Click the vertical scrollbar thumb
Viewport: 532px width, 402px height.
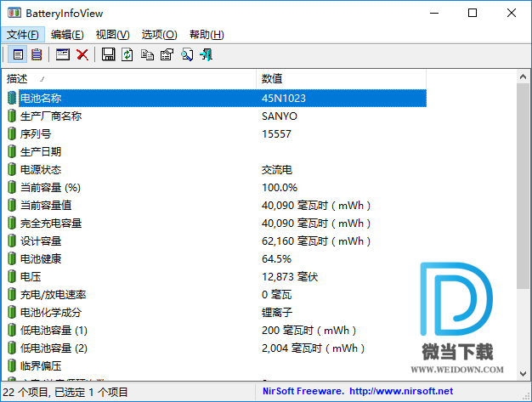click(523, 186)
